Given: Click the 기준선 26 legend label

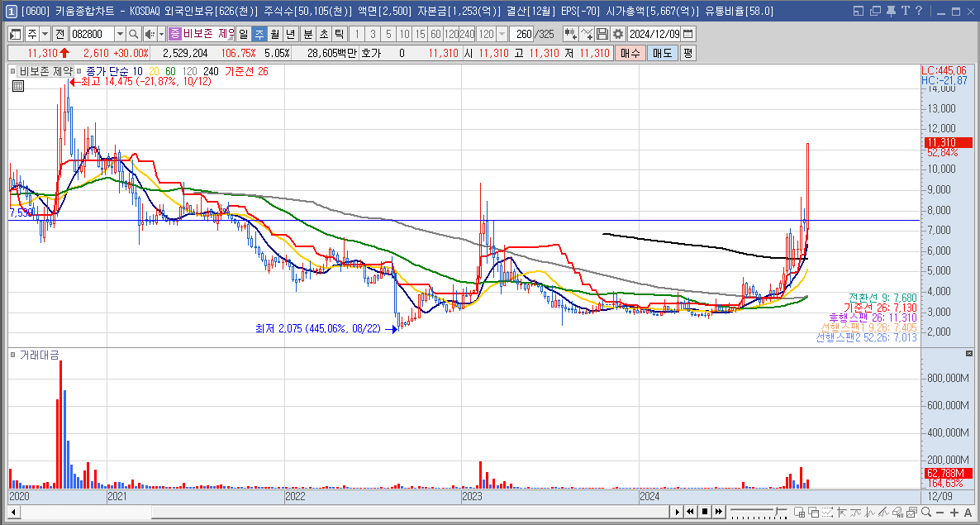Looking at the screenshot, I should click(246, 71).
